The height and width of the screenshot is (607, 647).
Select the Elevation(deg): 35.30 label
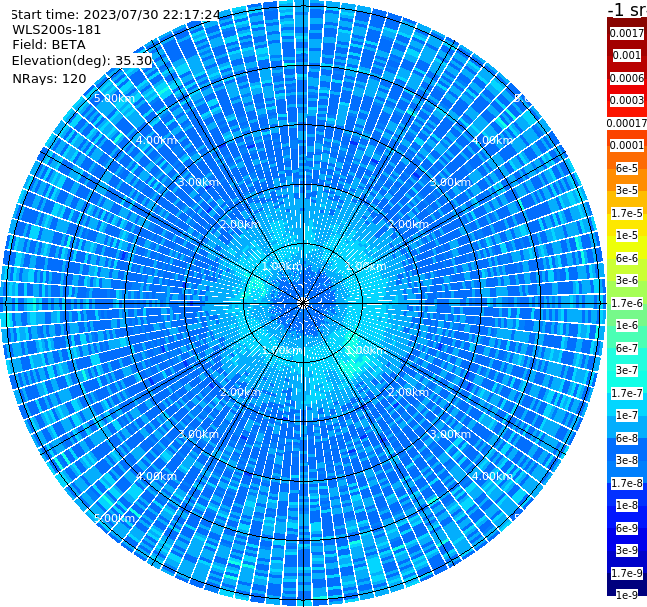[82, 61]
